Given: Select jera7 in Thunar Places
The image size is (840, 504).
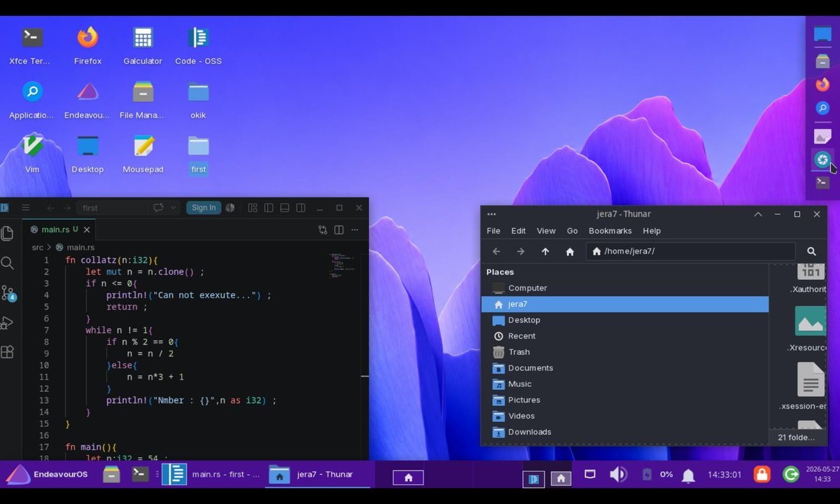Looking at the screenshot, I should [x=625, y=304].
